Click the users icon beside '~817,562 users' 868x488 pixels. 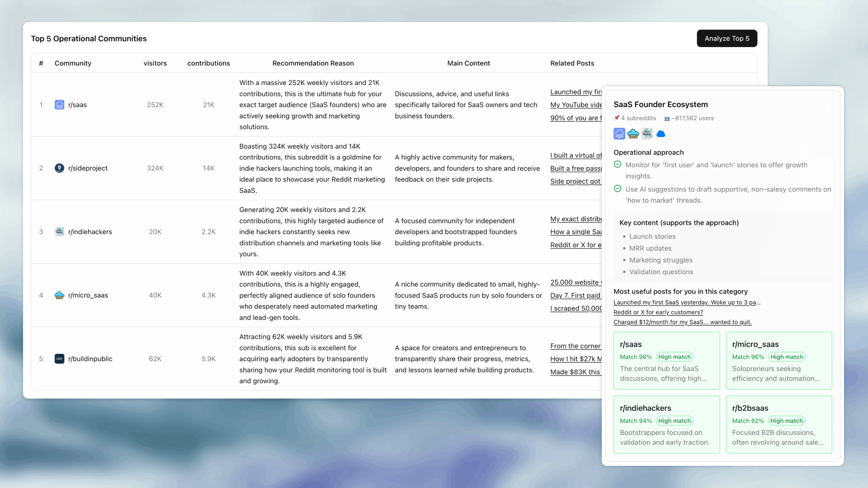(x=667, y=118)
